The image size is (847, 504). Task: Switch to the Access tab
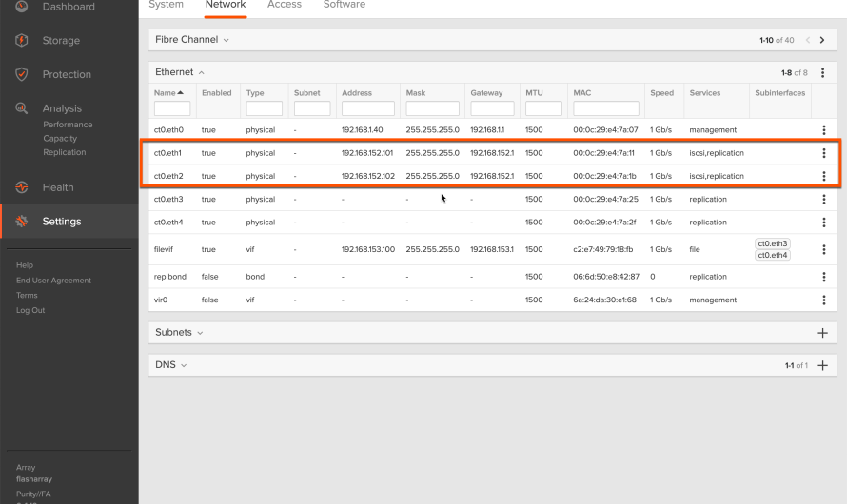click(284, 5)
